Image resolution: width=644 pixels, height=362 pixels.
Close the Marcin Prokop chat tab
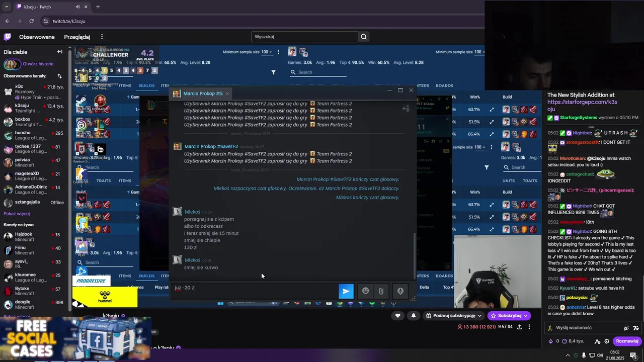(x=227, y=94)
